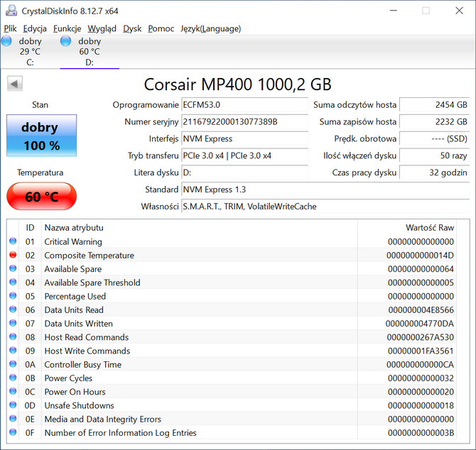
Task: Click the status dot for Data Units Read
Action: click(13, 309)
